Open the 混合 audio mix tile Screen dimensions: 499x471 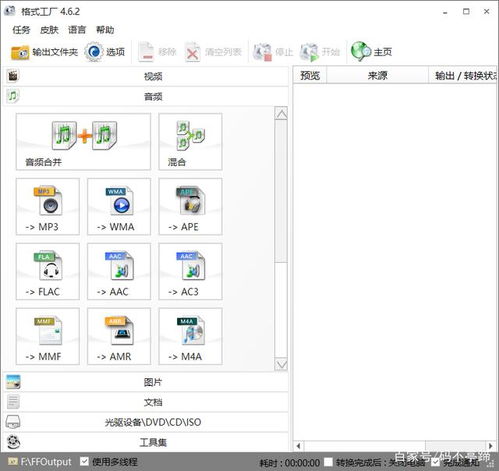(x=190, y=142)
